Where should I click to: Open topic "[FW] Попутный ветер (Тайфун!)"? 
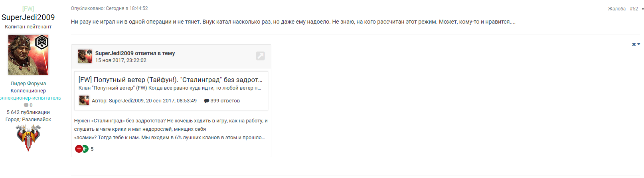170,80
